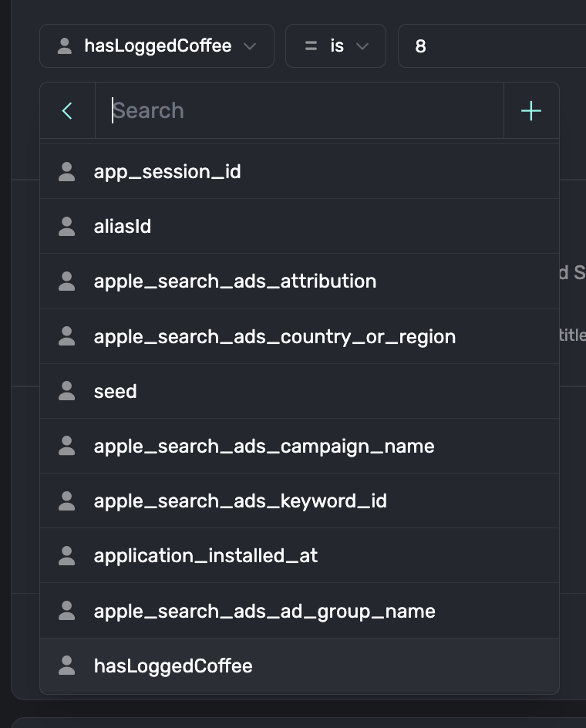Image resolution: width=586 pixels, height=728 pixels.
Task: Click the plus icon beside Search
Action: 531,111
